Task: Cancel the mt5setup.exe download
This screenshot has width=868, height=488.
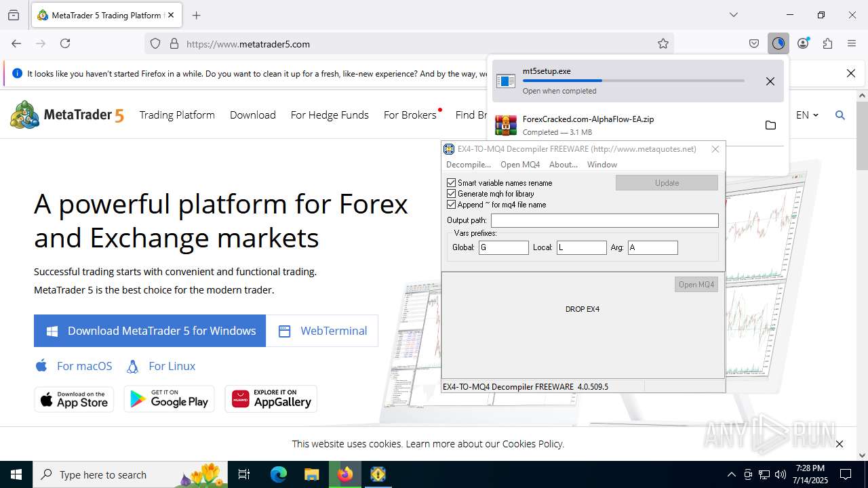Action: tap(770, 81)
